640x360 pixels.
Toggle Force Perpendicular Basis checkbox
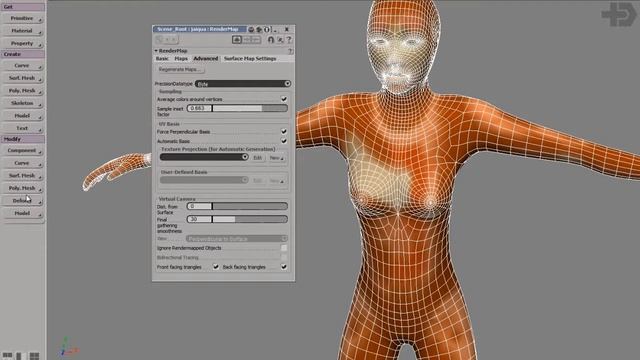pos(284,131)
